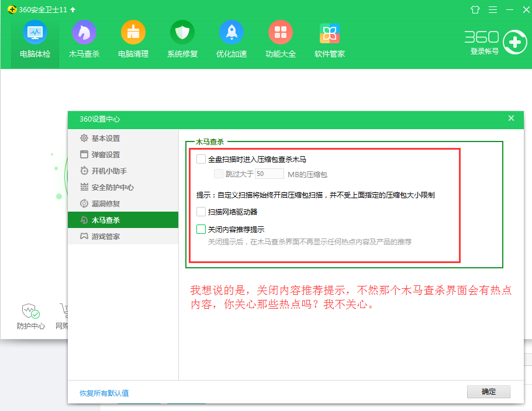
Task: Select the 木马查杀 item in the settings sidebar
Action: tap(123, 220)
